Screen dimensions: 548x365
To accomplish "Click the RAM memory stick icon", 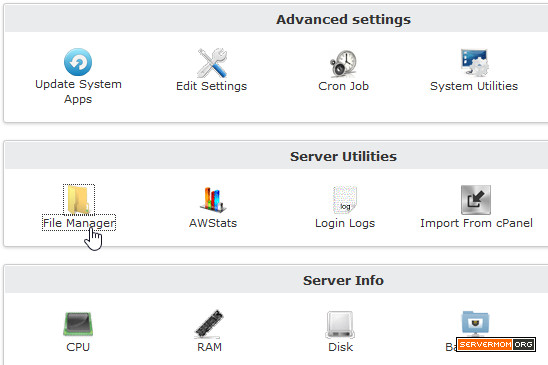I will coord(209,324).
